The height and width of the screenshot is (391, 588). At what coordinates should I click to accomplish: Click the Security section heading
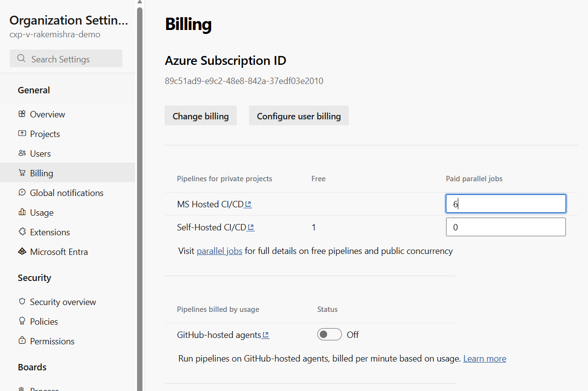34,278
